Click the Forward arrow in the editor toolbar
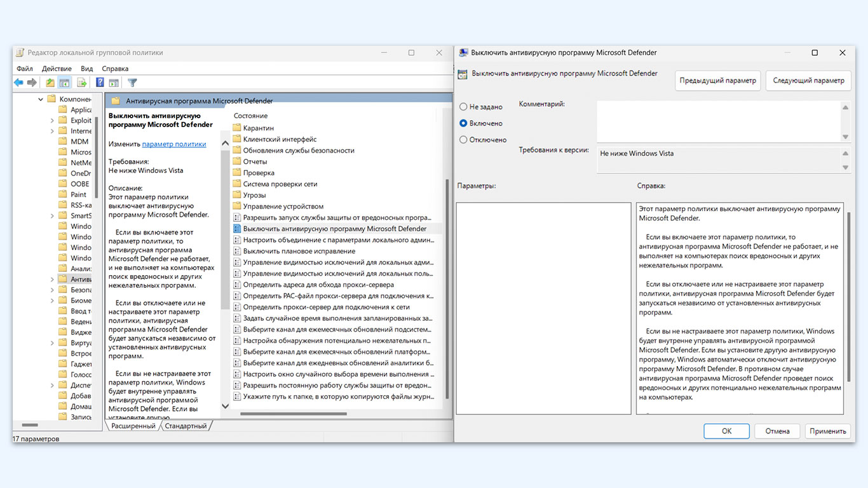The image size is (868, 488). point(32,83)
